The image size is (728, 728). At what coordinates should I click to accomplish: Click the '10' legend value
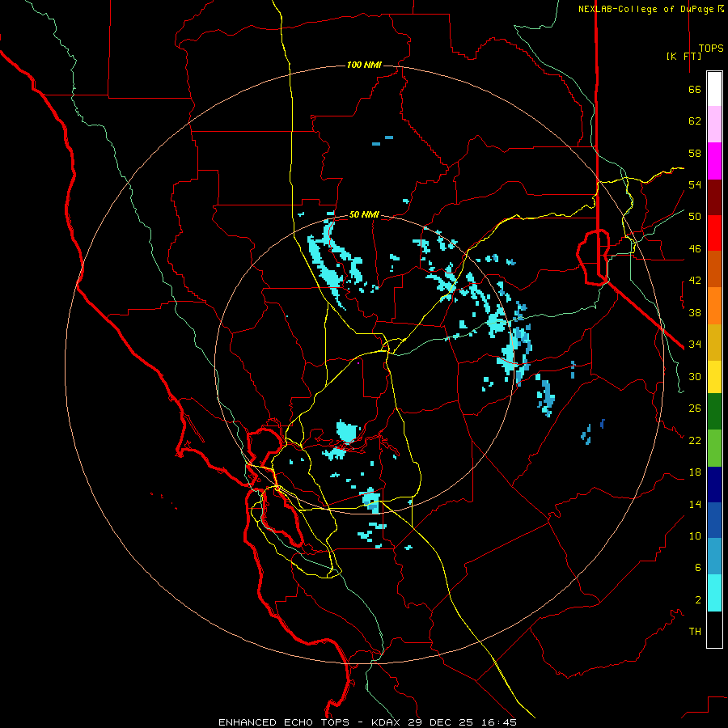[695, 535]
